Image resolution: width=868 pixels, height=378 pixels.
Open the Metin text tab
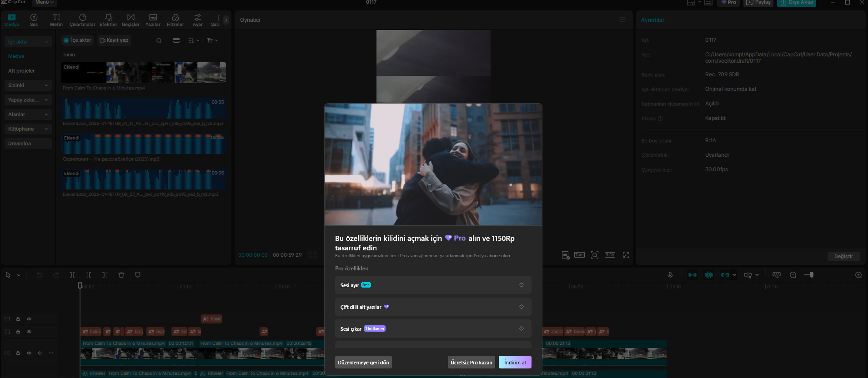coord(56,20)
